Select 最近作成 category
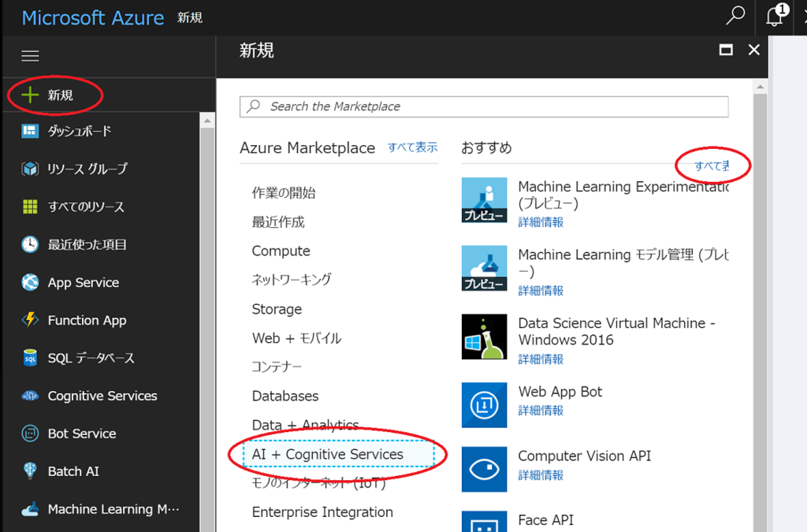 (278, 221)
